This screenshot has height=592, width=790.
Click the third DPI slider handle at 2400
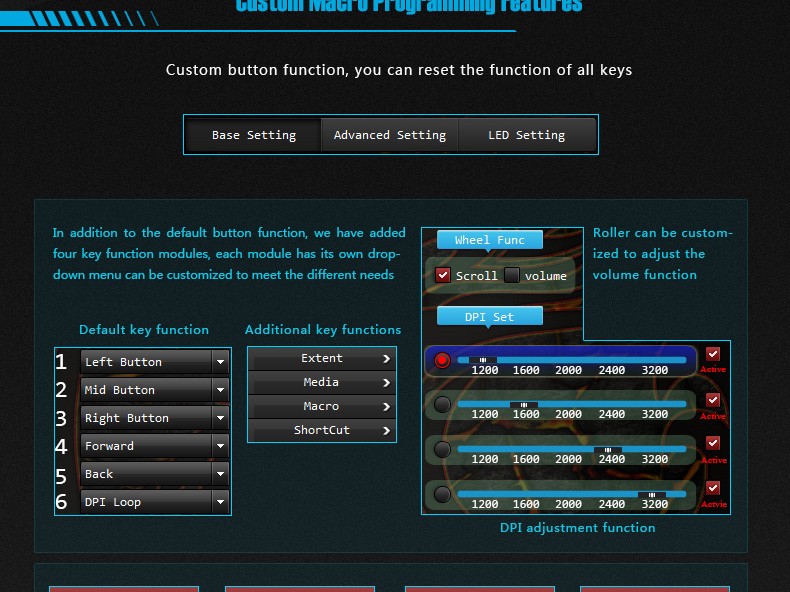[608, 450]
